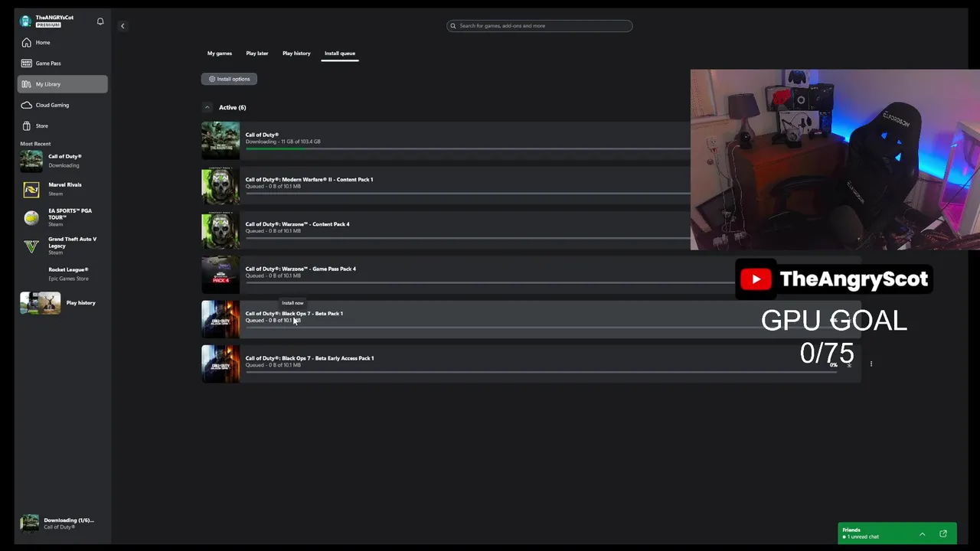Click the Install options button
The image size is (980, 551).
point(229,79)
